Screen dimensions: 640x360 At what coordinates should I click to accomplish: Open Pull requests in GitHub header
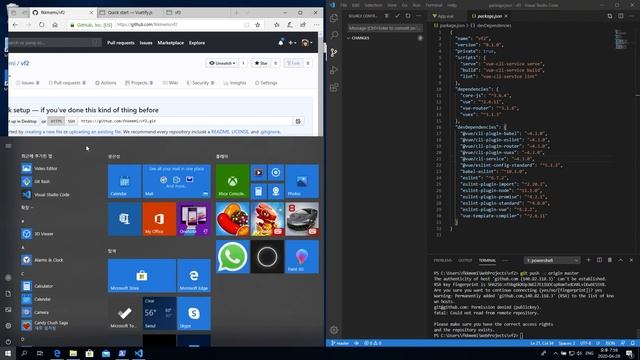(120, 43)
